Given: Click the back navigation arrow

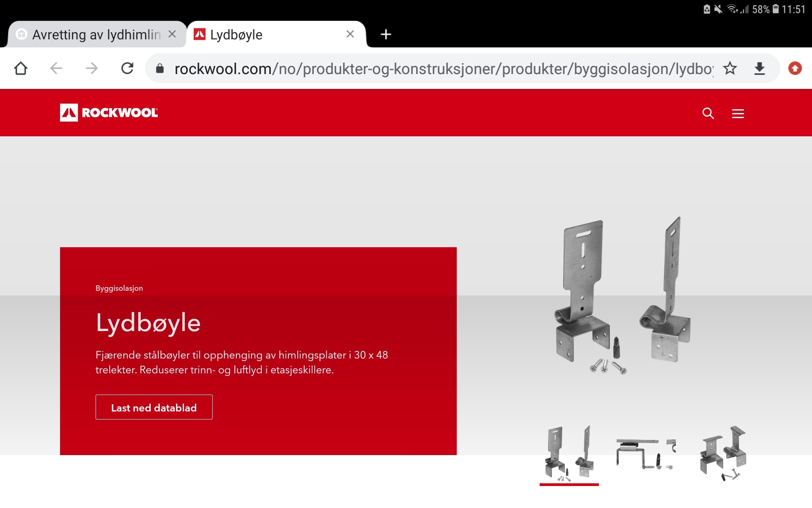Looking at the screenshot, I should click(56, 68).
